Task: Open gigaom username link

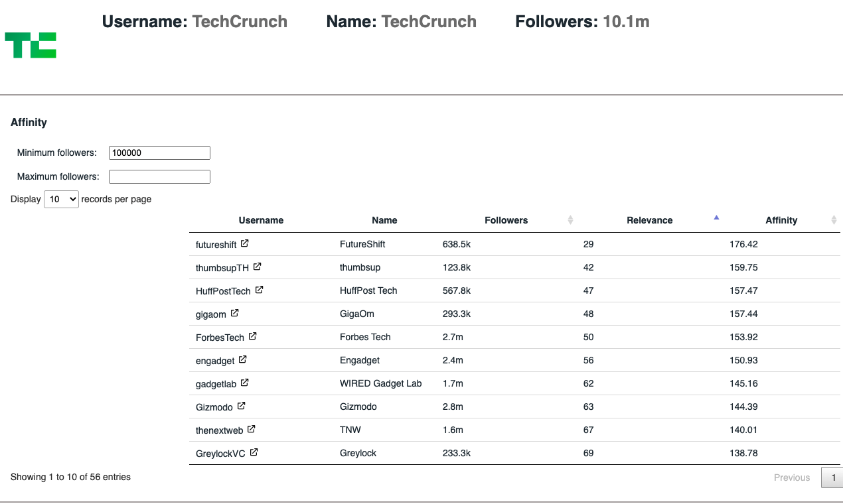Action: [211, 314]
